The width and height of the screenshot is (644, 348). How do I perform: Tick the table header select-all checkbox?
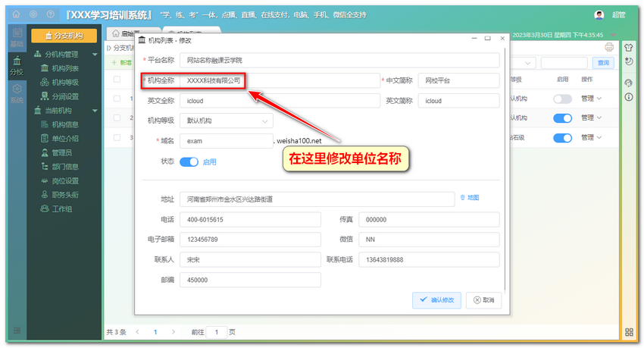[x=117, y=80]
